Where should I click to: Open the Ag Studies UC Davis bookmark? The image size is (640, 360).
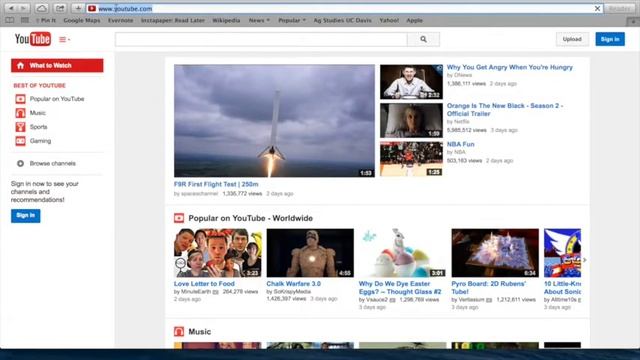[x=342, y=20]
